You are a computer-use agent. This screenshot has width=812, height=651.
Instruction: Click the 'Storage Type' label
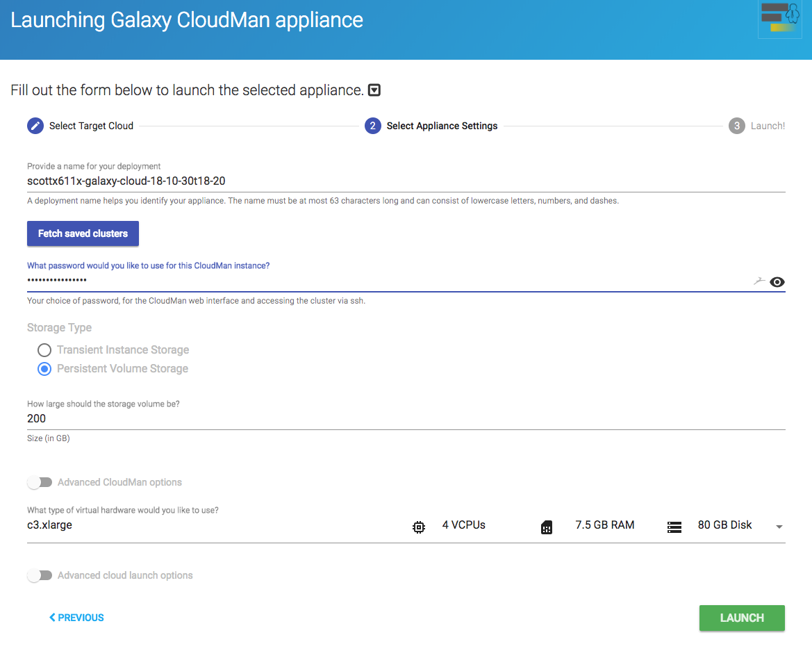pyautogui.click(x=59, y=328)
